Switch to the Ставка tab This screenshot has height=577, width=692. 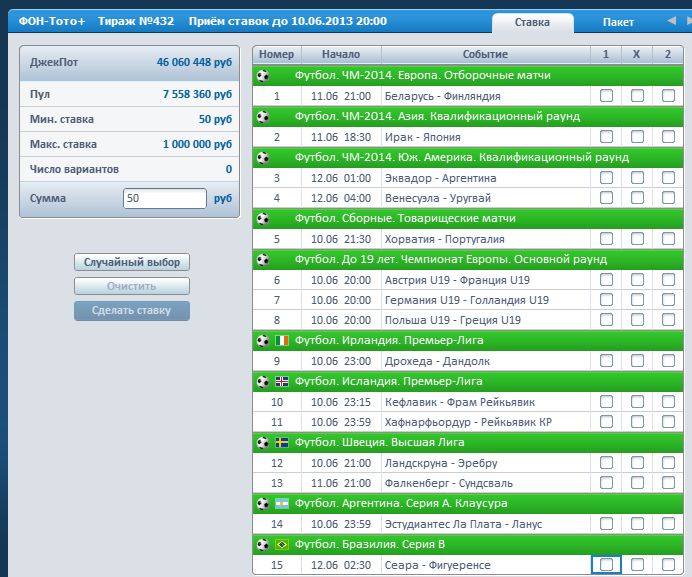[532, 23]
